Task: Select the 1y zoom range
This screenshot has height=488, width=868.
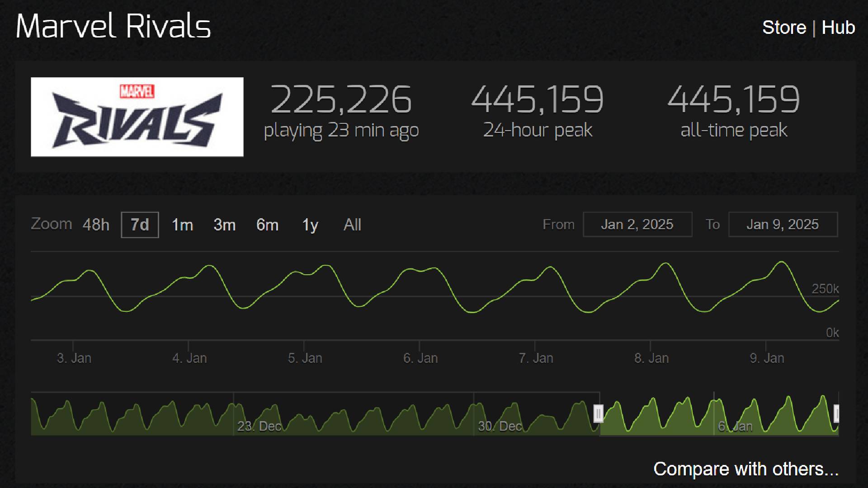Action: coord(310,225)
